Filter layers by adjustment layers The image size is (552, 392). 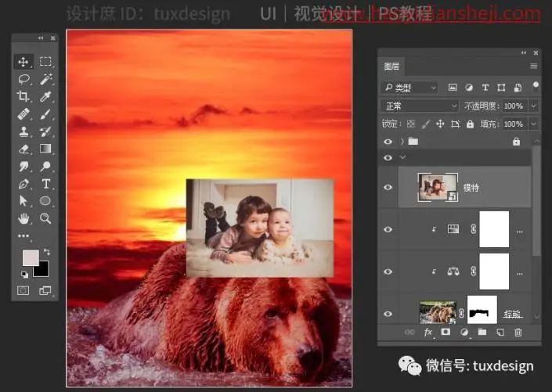[x=469, y=88]
